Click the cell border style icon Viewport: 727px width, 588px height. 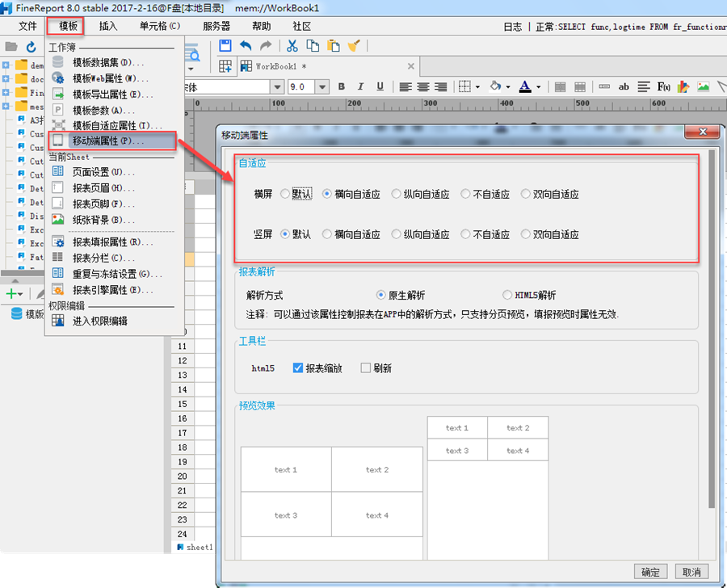pyautogui.click(x=464, y=86)
